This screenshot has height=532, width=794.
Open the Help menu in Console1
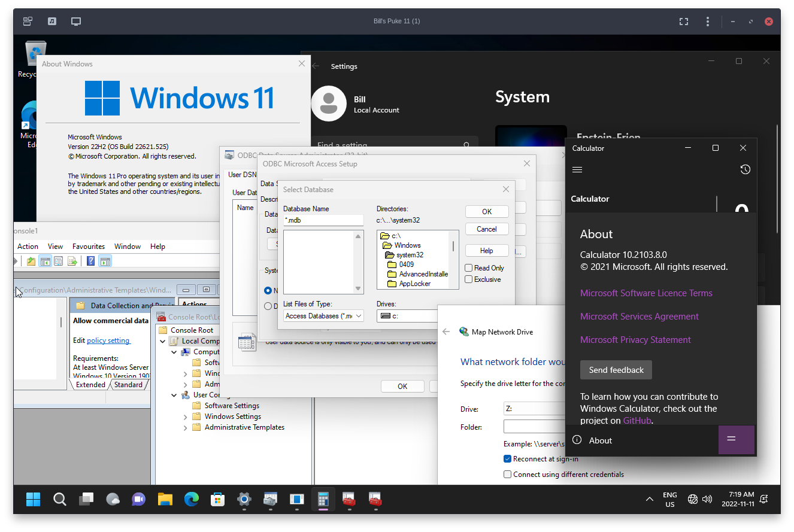[157, 247]
